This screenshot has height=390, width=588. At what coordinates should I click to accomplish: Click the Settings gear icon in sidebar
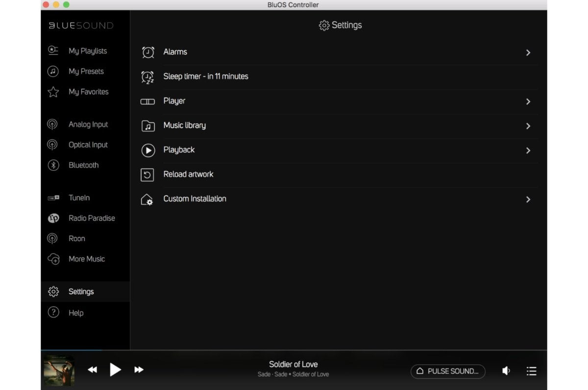tap(53, 291)
